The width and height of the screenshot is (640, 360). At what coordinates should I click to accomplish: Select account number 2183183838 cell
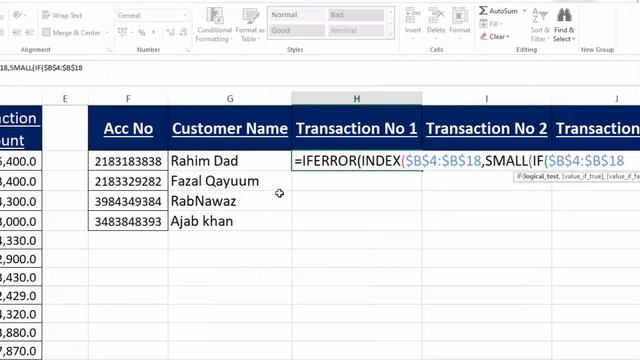point(128,161)
